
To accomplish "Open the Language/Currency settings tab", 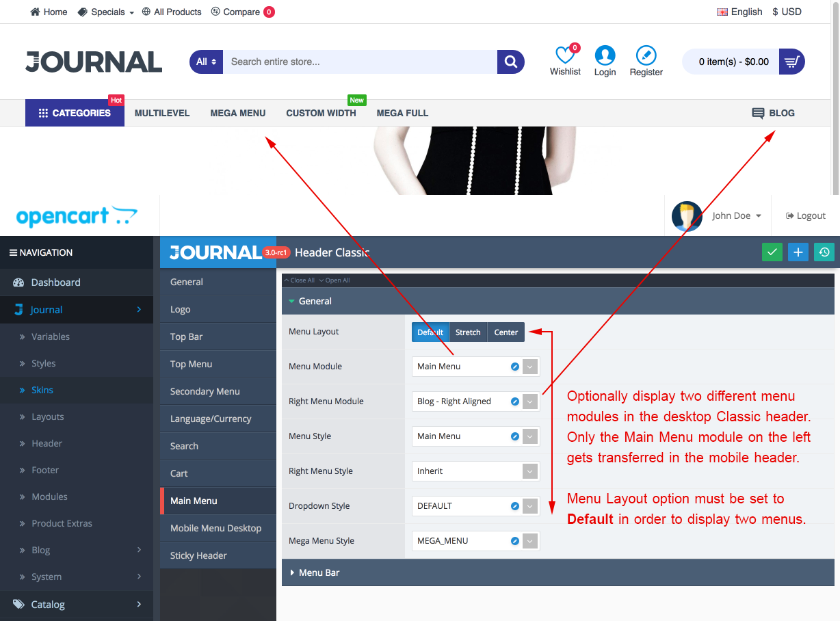I will tap(218, 419).
